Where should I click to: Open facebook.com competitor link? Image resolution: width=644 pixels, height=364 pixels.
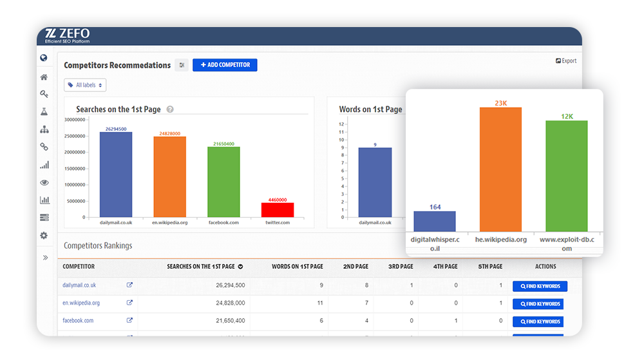coord(78,320)
